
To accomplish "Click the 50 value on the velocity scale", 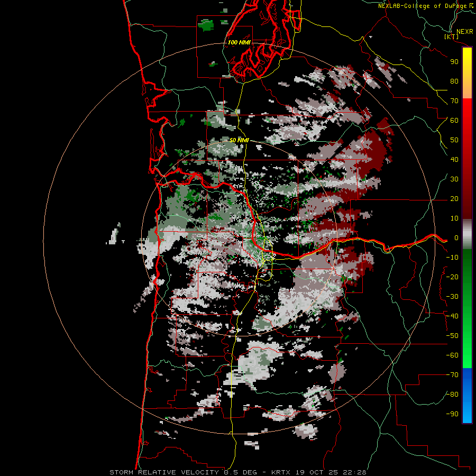I will tap(454, 140).
